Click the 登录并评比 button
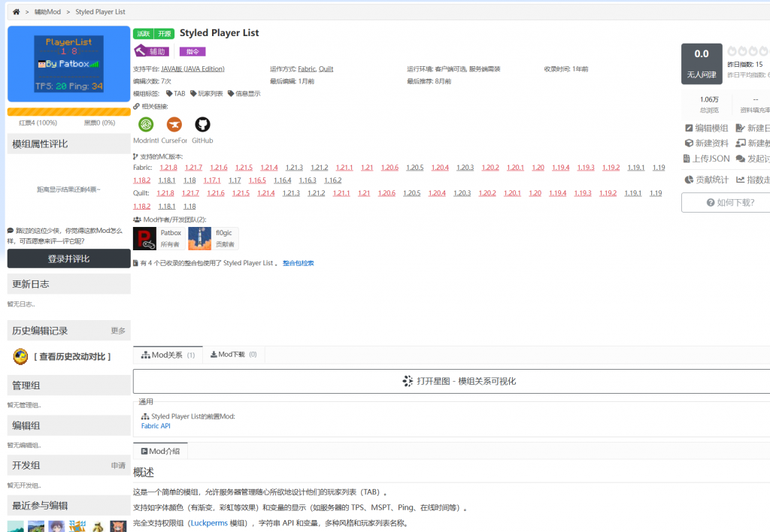The width and height of the screenshot is (770, 532). (x=68, y=258)
